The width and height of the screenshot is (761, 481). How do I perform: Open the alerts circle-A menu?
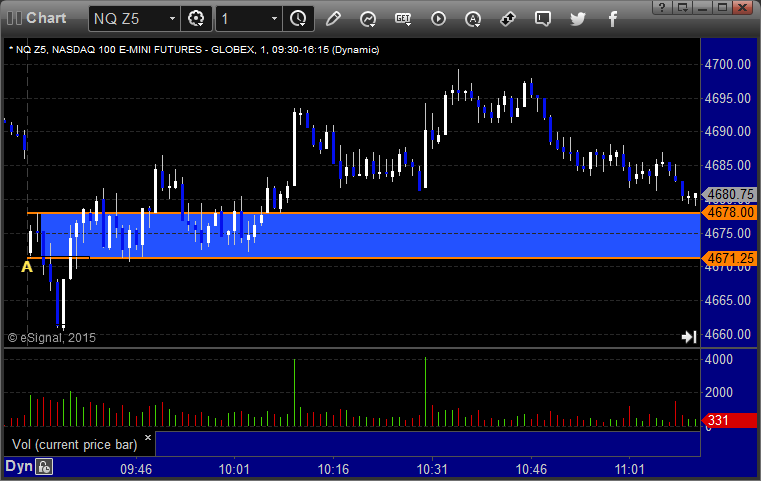pyautogui.click(x=473, y=19)
